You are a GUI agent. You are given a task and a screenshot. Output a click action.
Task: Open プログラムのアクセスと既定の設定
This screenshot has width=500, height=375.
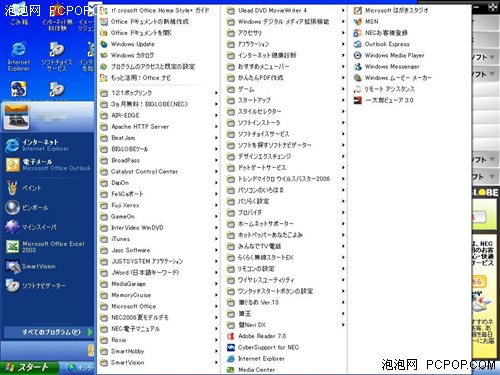pyautogui.click(x=148, y=67)
